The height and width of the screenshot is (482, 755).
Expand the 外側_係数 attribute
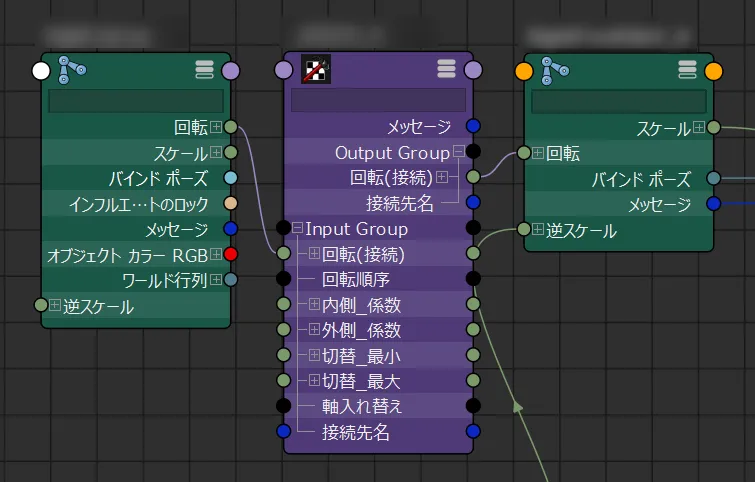(314, 329)
